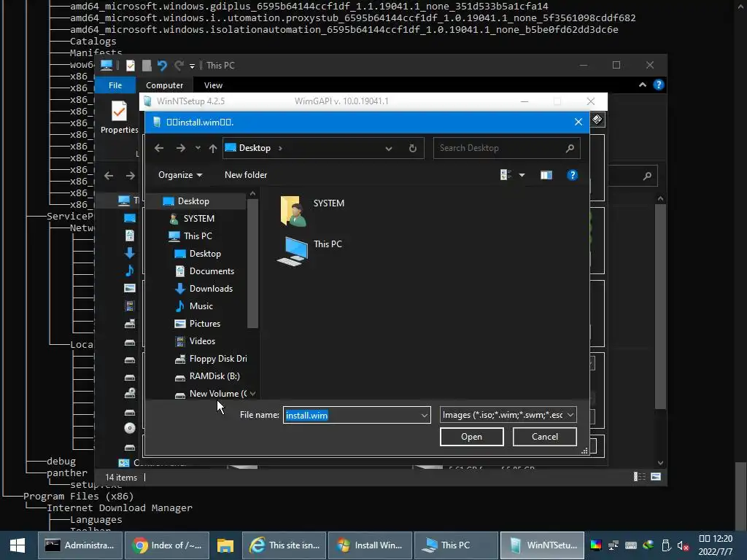Click Properties in the This PC ribbon
This screenshot has height=560, width=747.
(x=119, y=117)
